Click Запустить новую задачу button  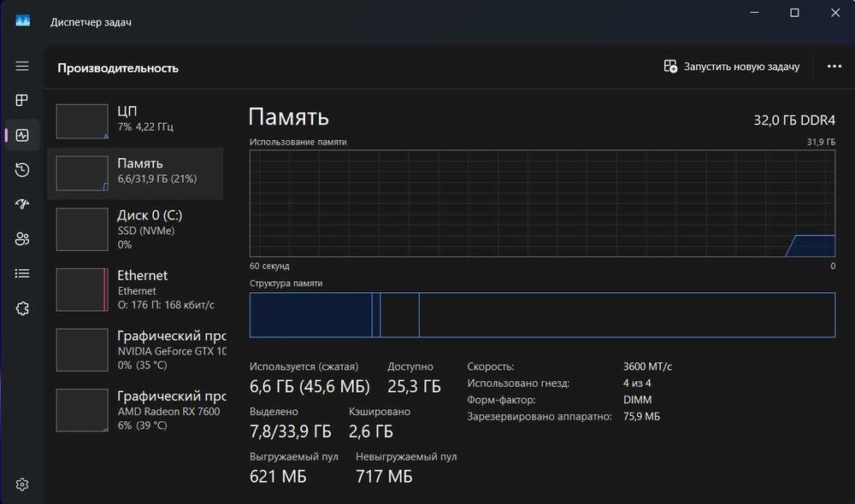tap(732, 67)
